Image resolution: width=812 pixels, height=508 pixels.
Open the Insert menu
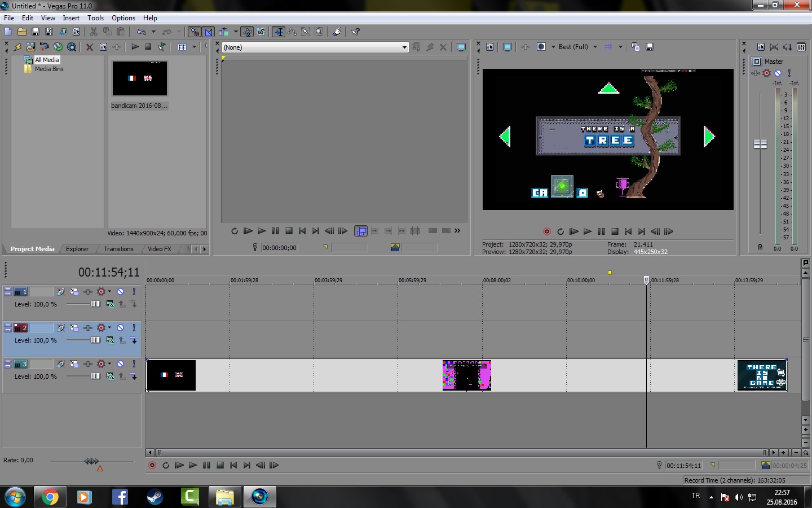(71, 18)
